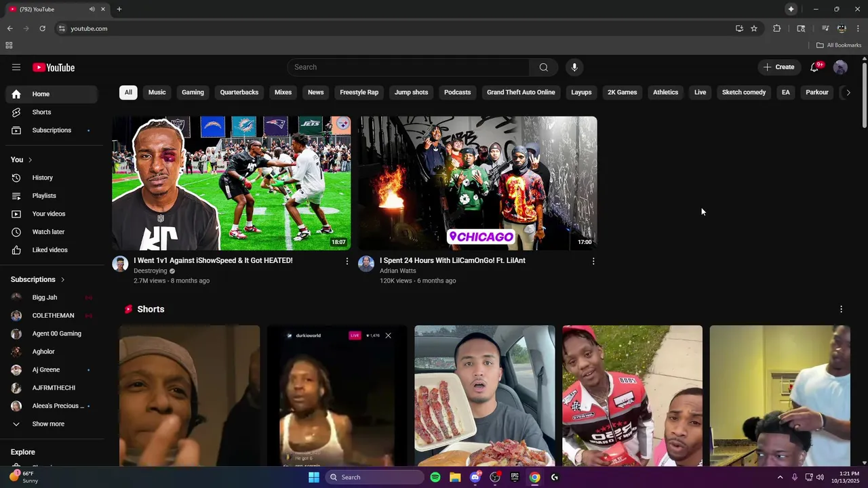Expand the You section
868x488 pixels.
[22, 160]
